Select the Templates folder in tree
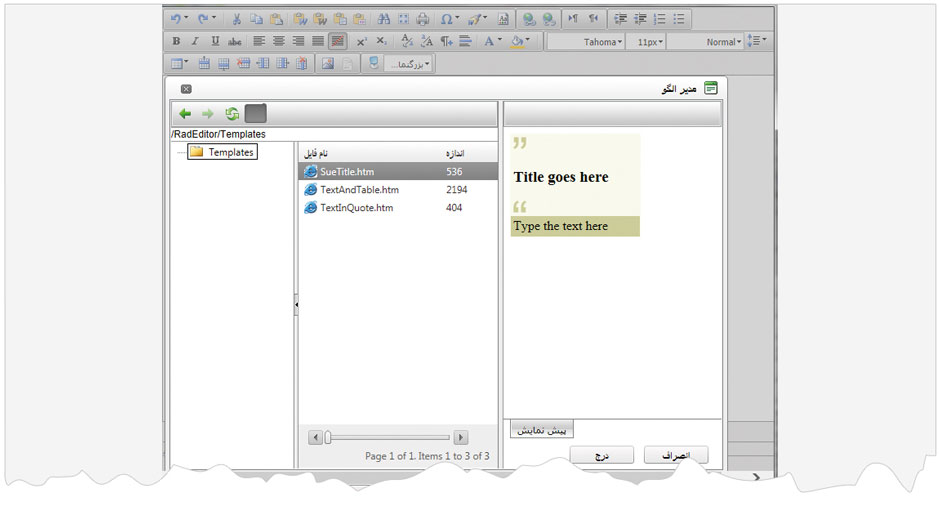Screen dimensions: 940x513 click(x=222, y=152)
